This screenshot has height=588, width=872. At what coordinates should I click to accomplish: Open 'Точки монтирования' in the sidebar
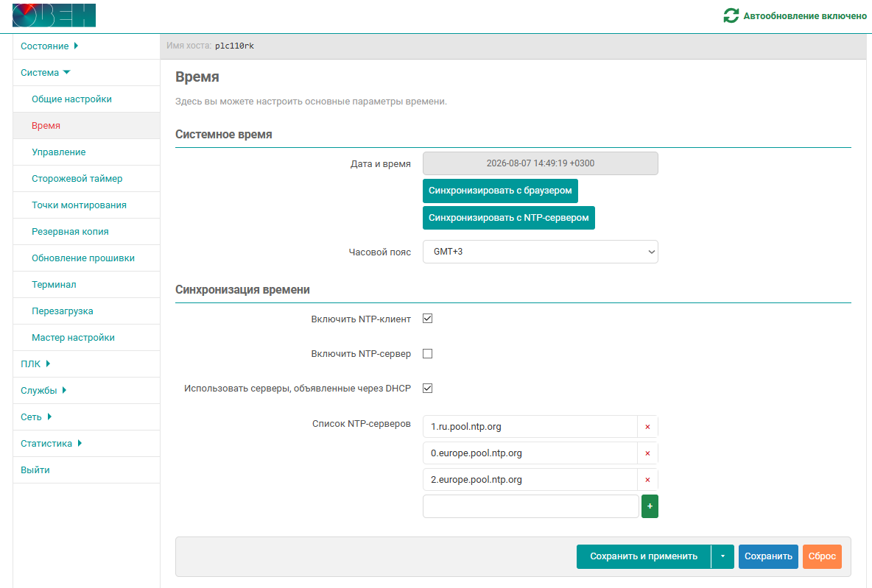pos(79,205)
